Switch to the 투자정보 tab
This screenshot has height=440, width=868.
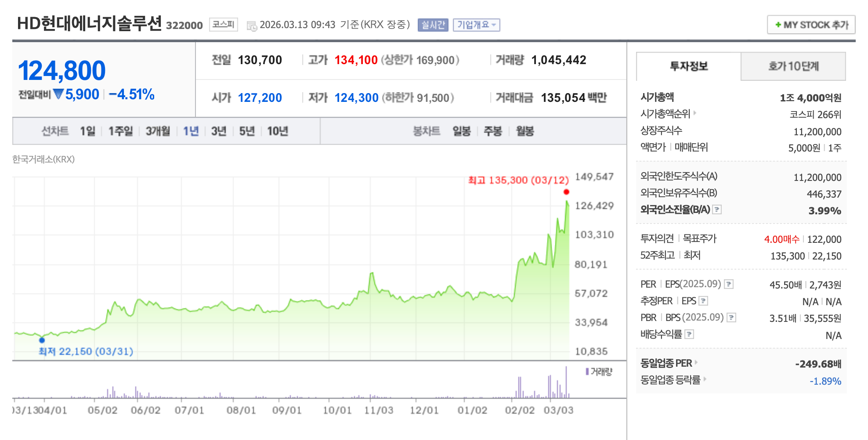click(689, 66)
